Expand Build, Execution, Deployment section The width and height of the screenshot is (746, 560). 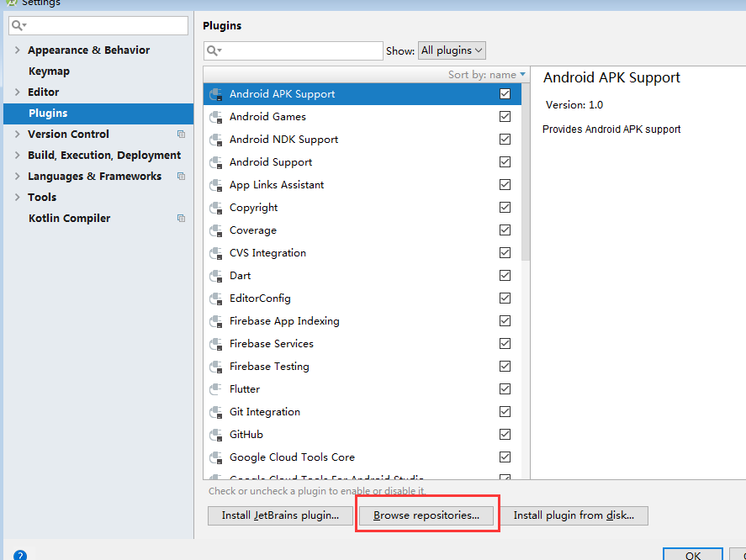pyautogui.click(x=18, y=155)
